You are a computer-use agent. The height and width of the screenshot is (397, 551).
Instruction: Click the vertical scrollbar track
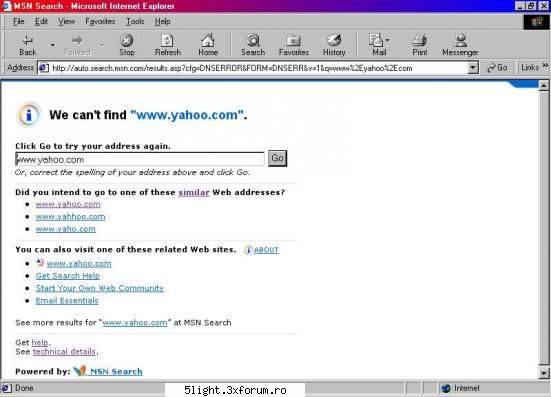[x=543, y=228]
